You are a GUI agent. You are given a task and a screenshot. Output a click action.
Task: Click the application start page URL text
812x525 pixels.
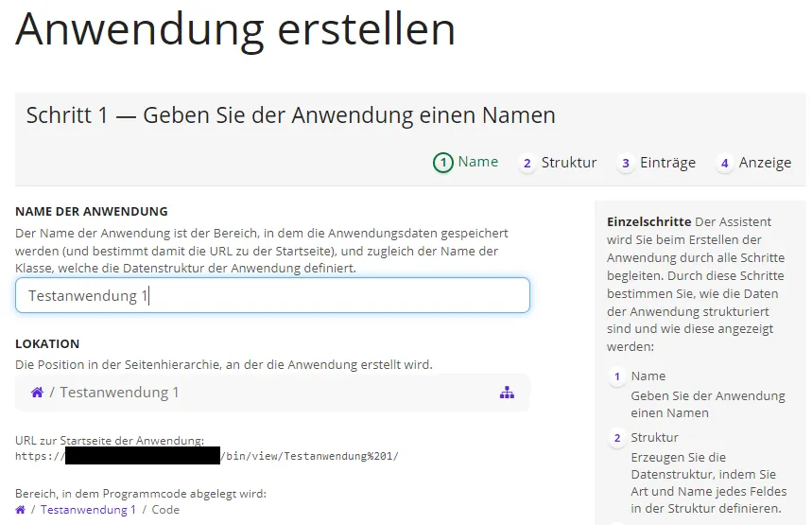point(207,456)
